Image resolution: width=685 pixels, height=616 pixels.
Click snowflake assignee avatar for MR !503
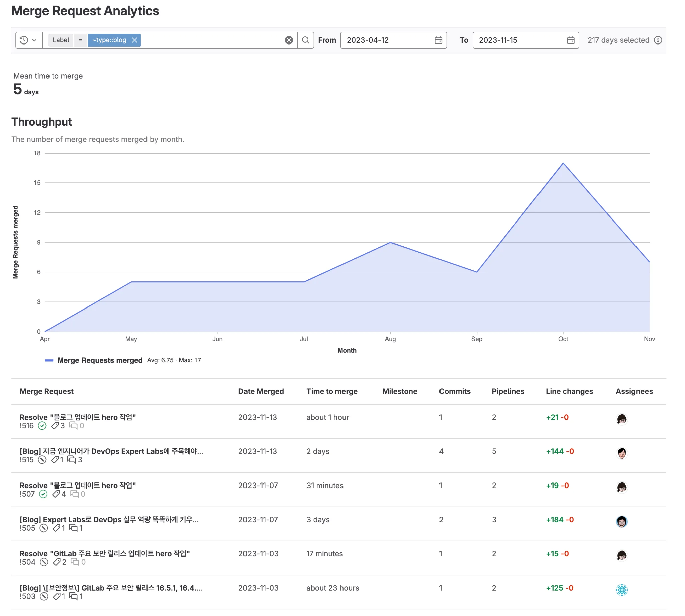click(621, 590)
